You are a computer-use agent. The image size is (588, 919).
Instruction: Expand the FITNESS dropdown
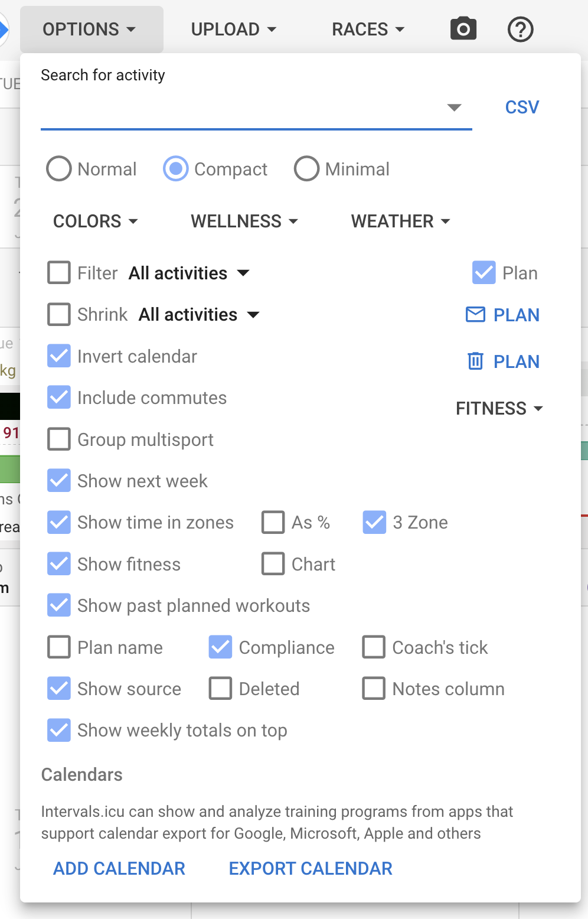point(499,408)
